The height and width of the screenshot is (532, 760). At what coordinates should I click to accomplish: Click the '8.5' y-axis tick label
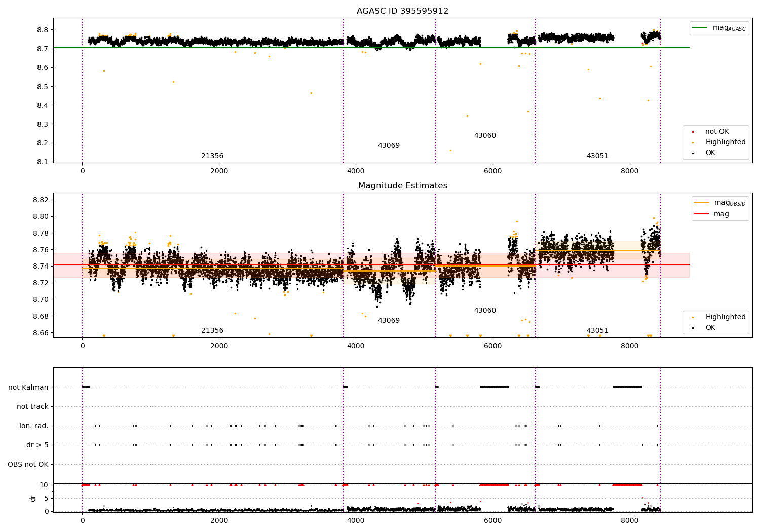tap(43, 87)
